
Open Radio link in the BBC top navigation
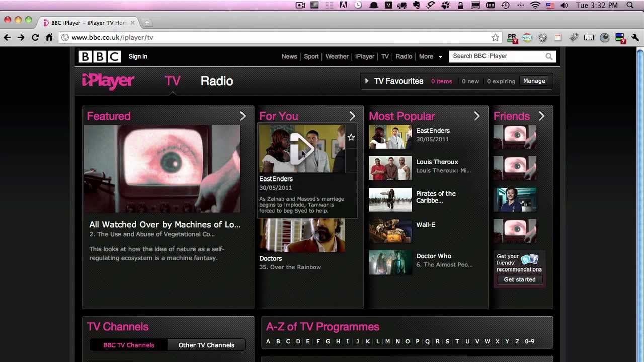(x=404, y=56)
